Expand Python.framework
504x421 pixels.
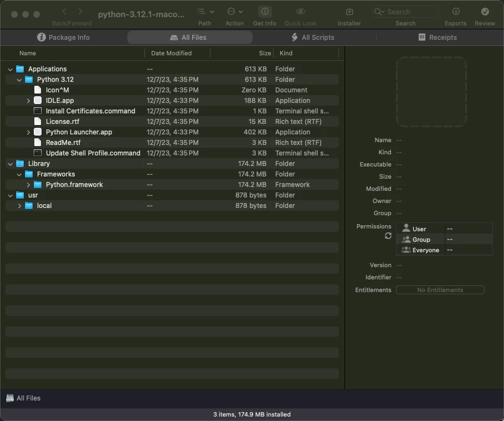pyautogui.click(x=28, y=185)
